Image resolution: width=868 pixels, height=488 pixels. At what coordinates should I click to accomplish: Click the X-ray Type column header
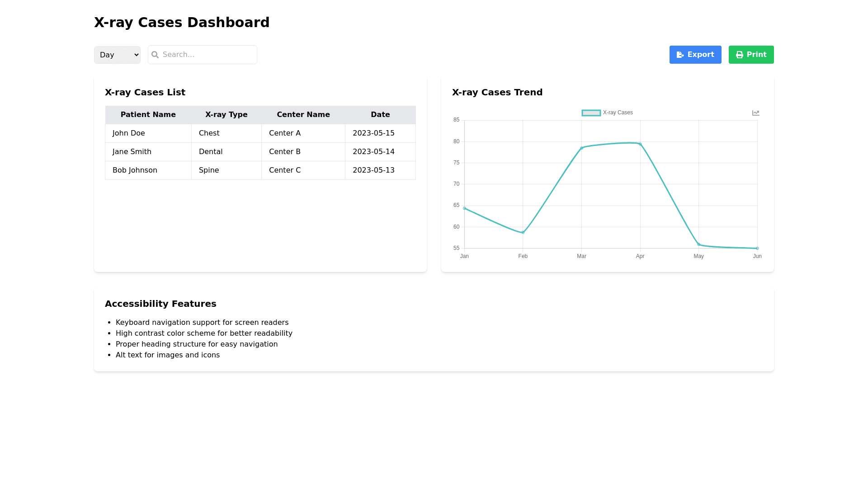(x=226, y=115)
